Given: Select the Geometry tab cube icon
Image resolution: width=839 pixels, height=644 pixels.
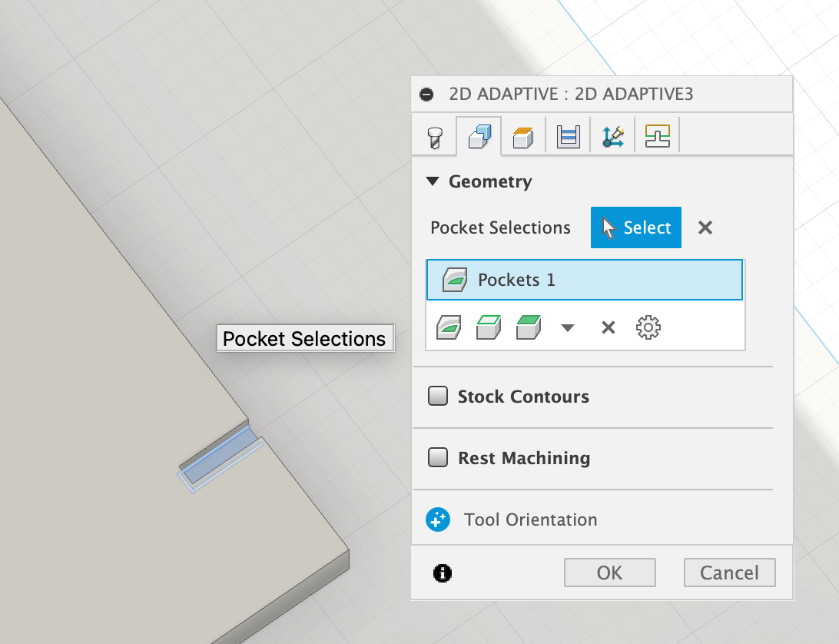Looking at the screenshot, I should click(x=479, y=134).
